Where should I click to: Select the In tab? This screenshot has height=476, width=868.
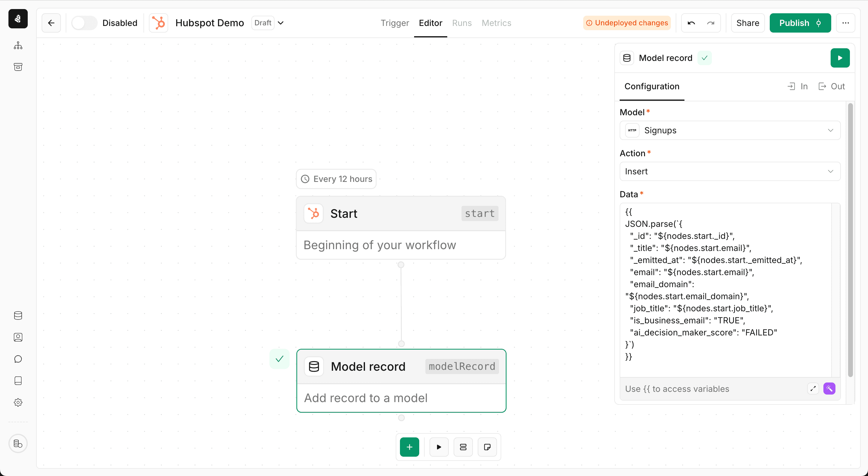797,86
